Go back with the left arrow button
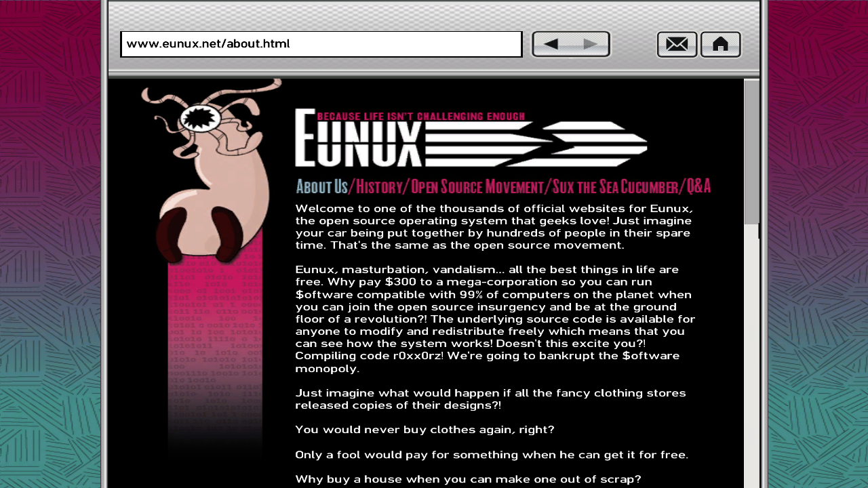This screenshot has height=488, width=868. (x=551, y=44)
